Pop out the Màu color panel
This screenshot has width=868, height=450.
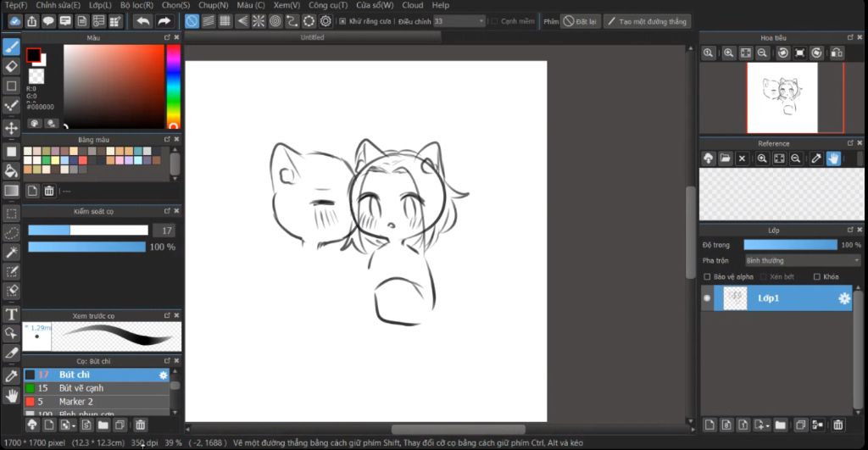click(167, 37)
